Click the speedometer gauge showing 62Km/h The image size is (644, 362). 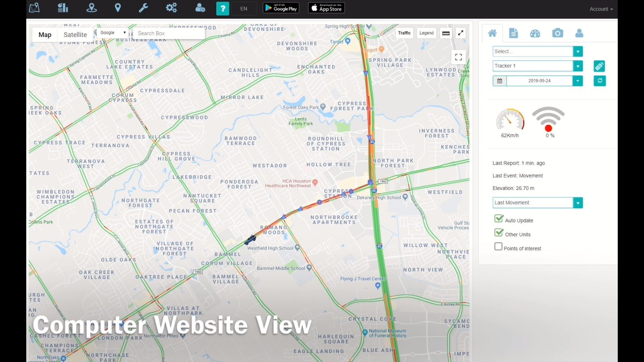pos(510,119)
